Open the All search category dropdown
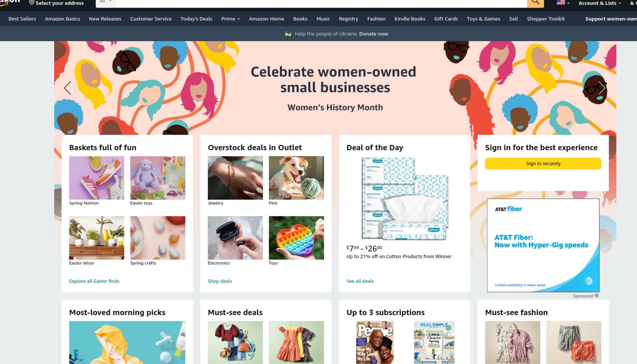Image resolution: width=637 pixels, height=364 pixels. pos(106,3)
